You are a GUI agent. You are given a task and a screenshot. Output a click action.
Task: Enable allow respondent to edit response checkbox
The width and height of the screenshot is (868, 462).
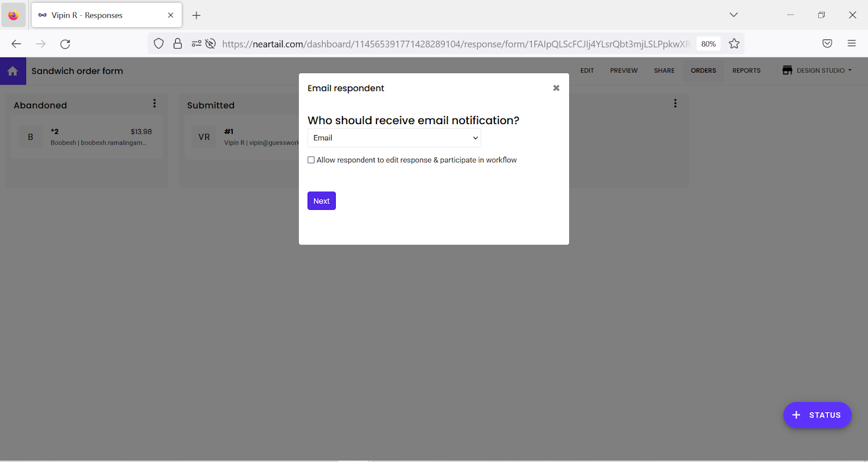coord(311,160)
